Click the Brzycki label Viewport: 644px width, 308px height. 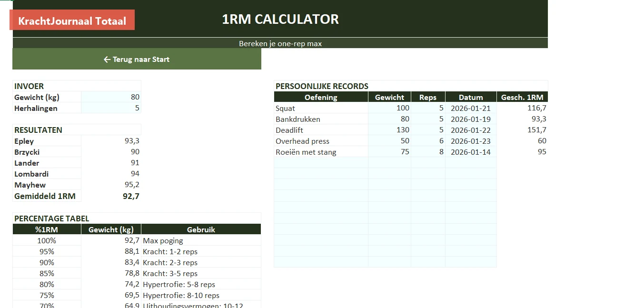click(47, 152)
